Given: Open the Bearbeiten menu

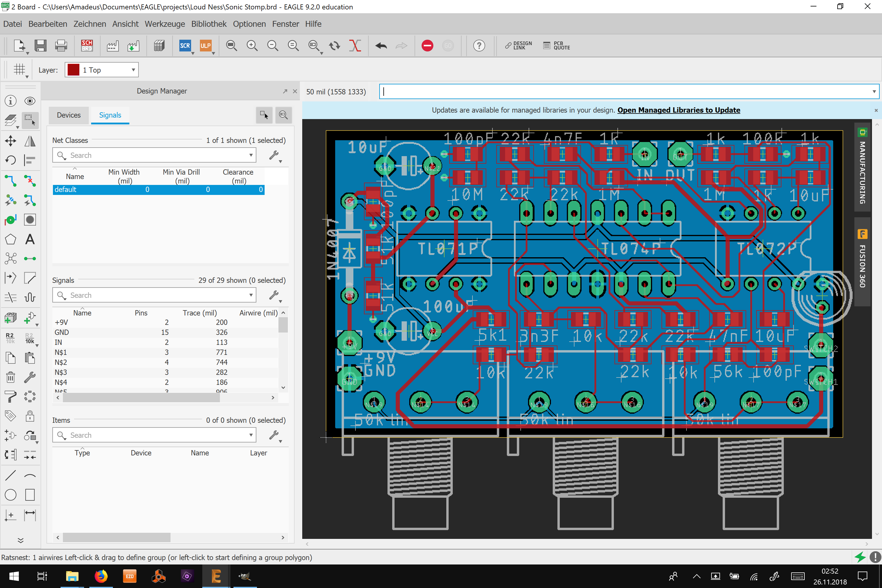Looking at the screenshot, I should click(48, 24).
